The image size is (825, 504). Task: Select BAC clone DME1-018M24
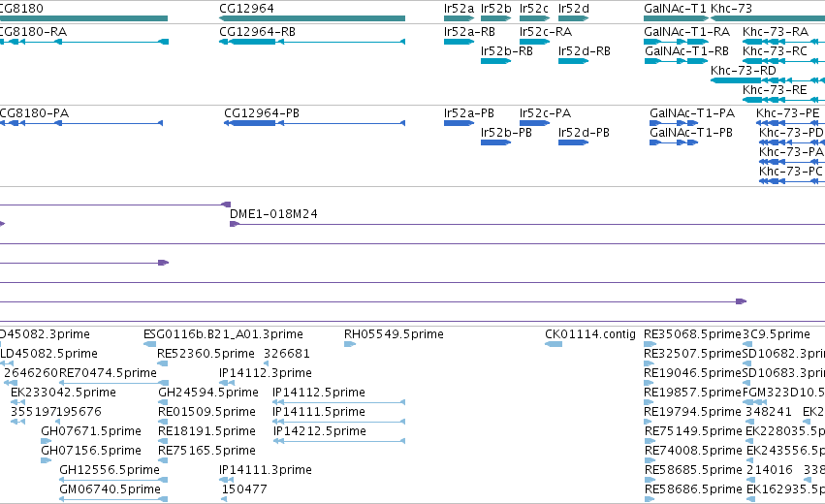click(273, 214)
